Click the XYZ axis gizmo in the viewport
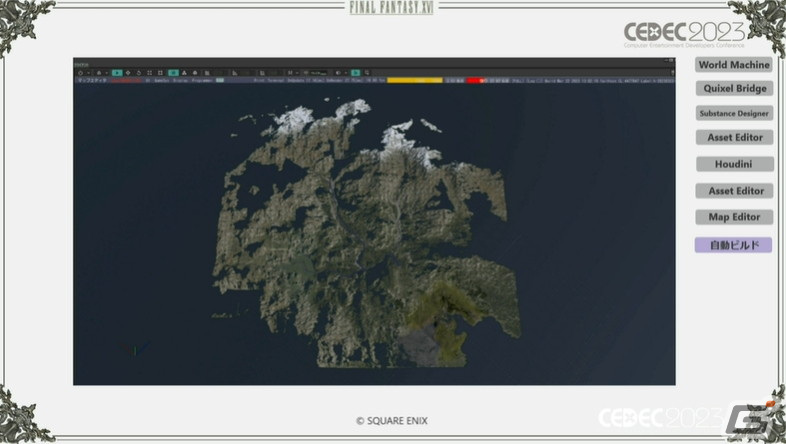786x444 pixels. (134, 349)
